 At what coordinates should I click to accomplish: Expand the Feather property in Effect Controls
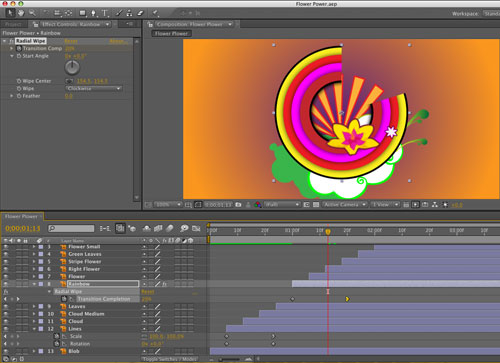pos(12,96)
